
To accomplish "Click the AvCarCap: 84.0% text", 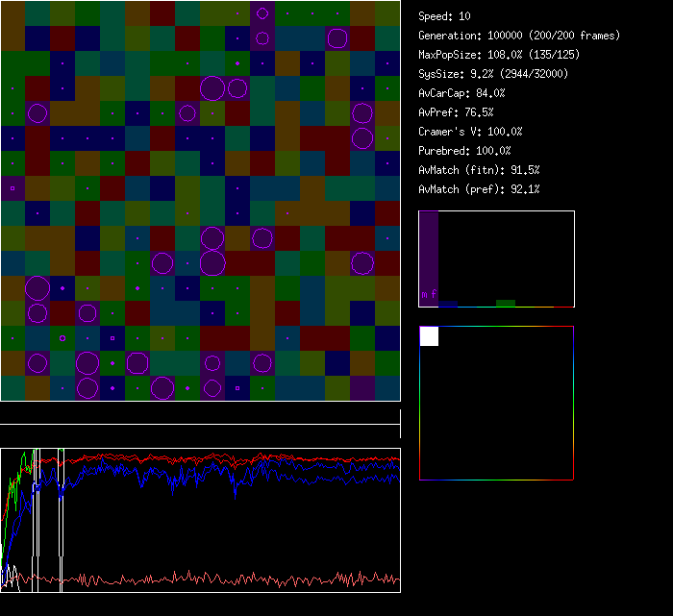I will click(x=461, y=93).
